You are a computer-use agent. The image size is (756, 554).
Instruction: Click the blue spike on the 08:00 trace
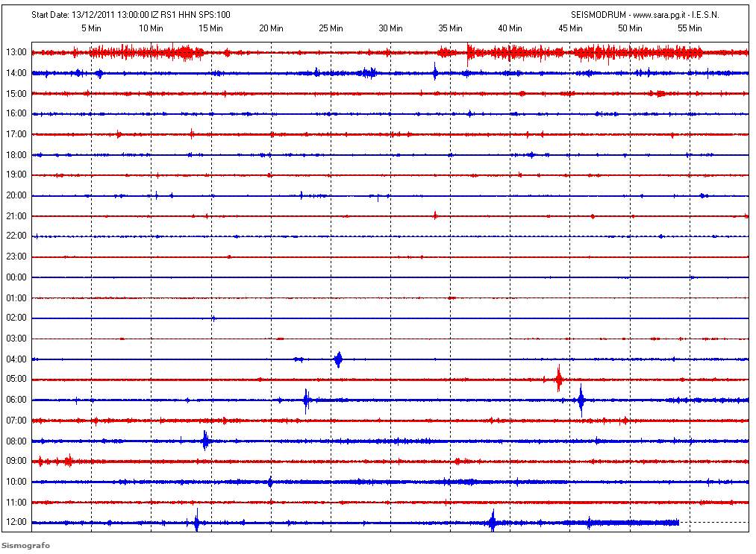(x=205, y=440)
